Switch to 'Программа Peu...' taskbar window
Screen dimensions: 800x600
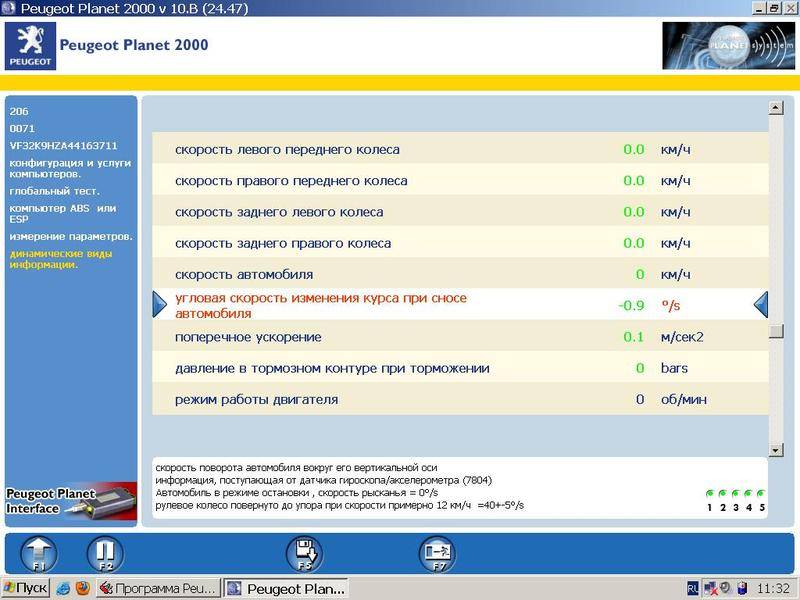pos(157,588)
